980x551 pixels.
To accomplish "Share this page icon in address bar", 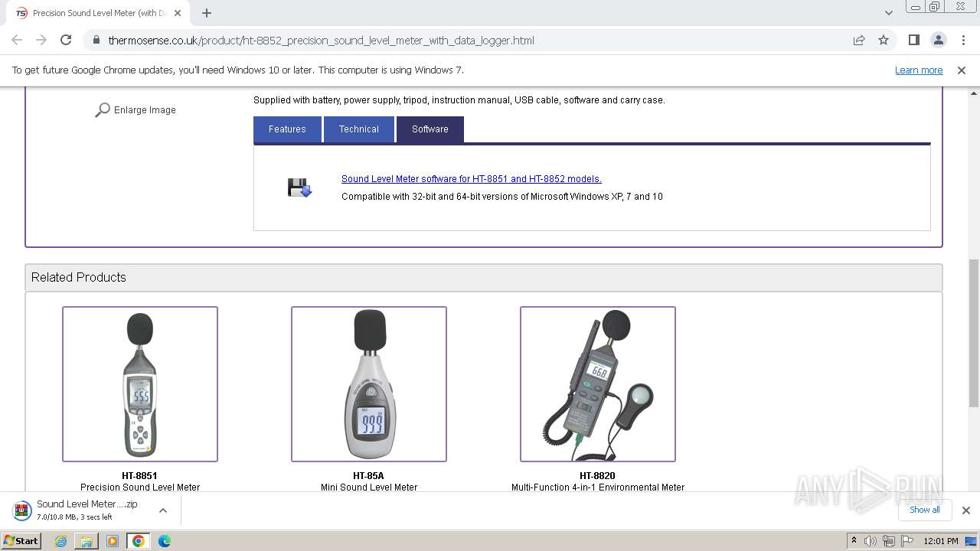I will pyautogui.click(x=859, y=40).
